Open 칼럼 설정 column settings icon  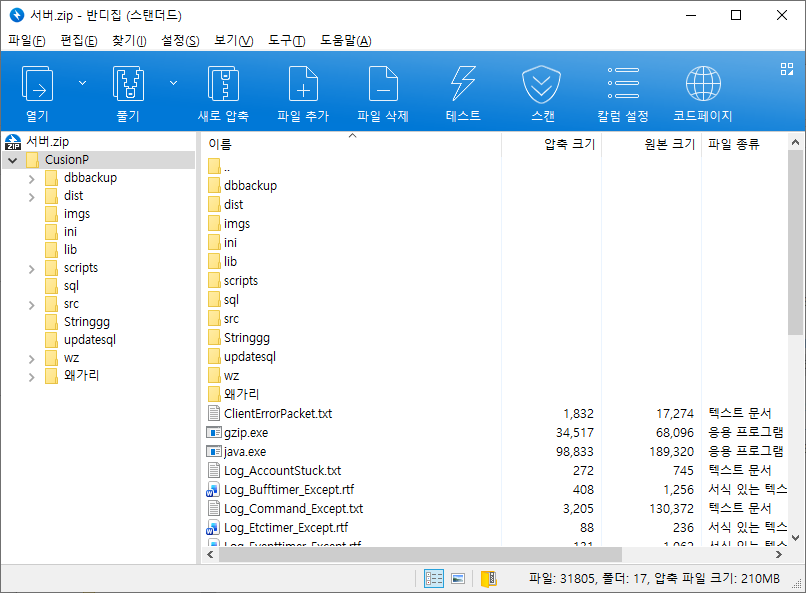(623, 83)
